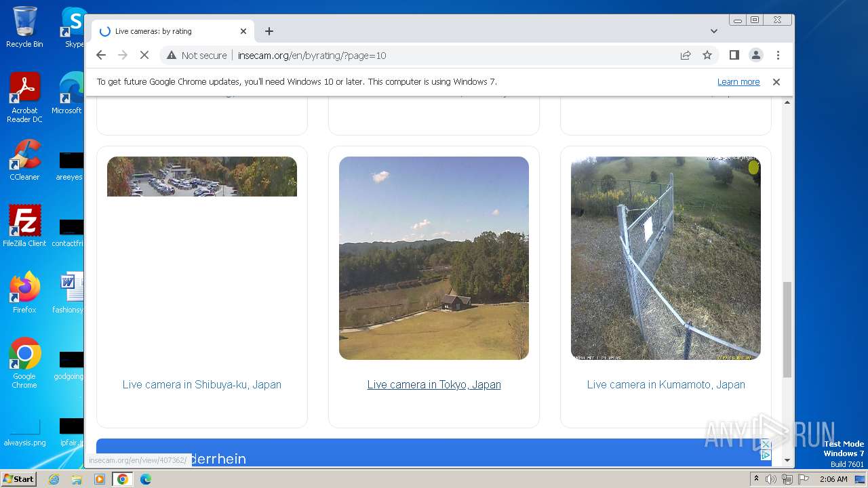Open Live camera in Tokyo, Japan link
868x488 pixels.
(434, 384)
